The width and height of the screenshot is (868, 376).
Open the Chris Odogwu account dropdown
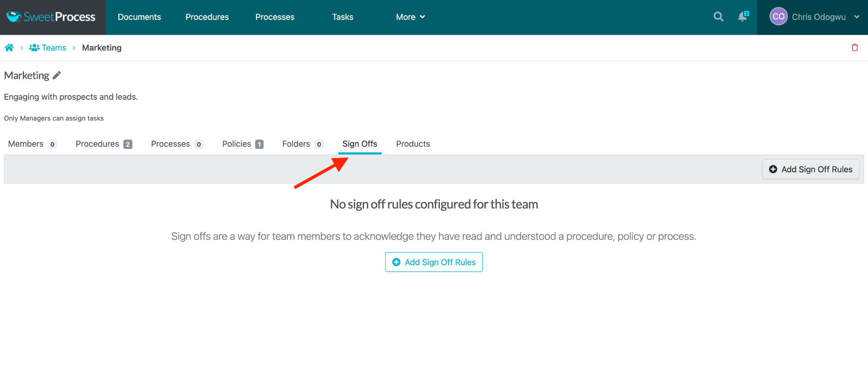[857, 17]
